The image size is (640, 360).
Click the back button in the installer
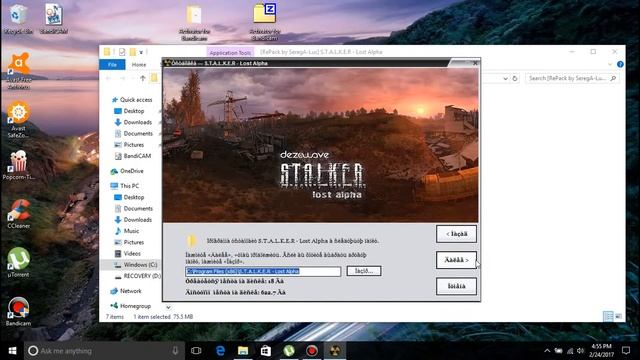[456, 234]
